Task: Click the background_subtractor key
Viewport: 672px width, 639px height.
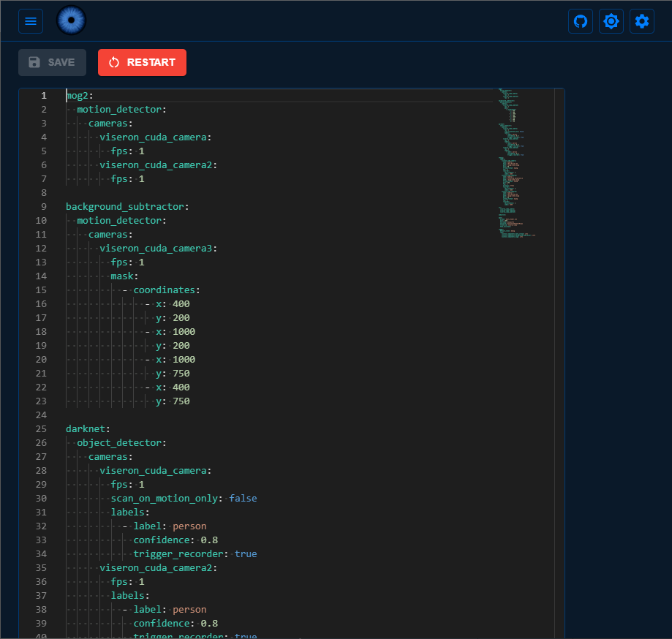Action: pos(124,207)
